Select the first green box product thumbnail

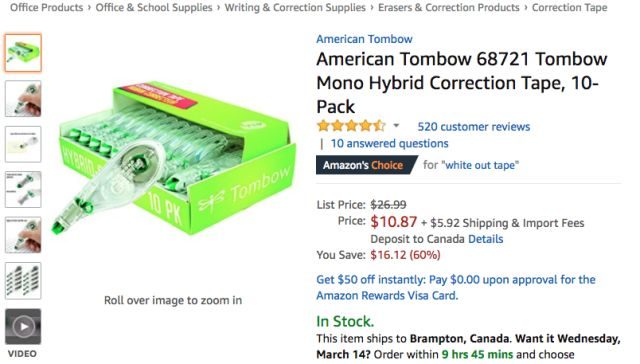(23, 53)
